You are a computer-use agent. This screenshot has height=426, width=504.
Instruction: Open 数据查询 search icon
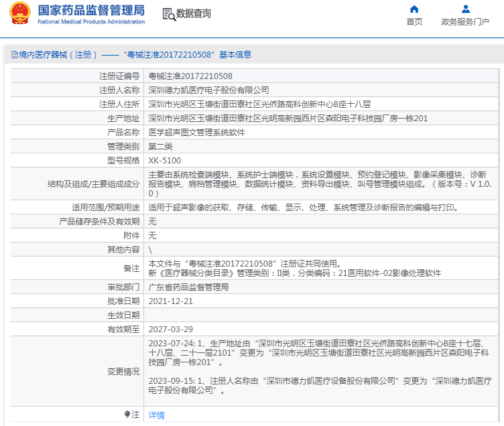click(x=169, y=15)
